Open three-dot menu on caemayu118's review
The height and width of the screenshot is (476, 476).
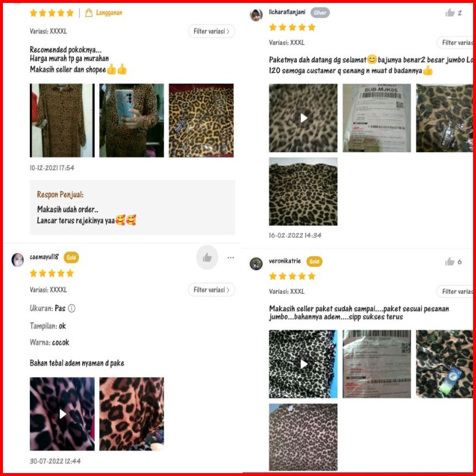point(230,257)
